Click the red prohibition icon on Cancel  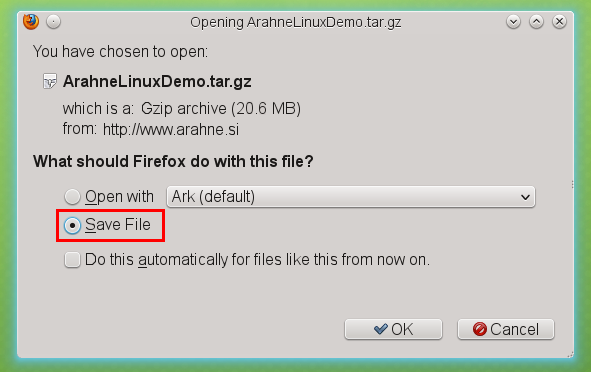click(480, 329)
